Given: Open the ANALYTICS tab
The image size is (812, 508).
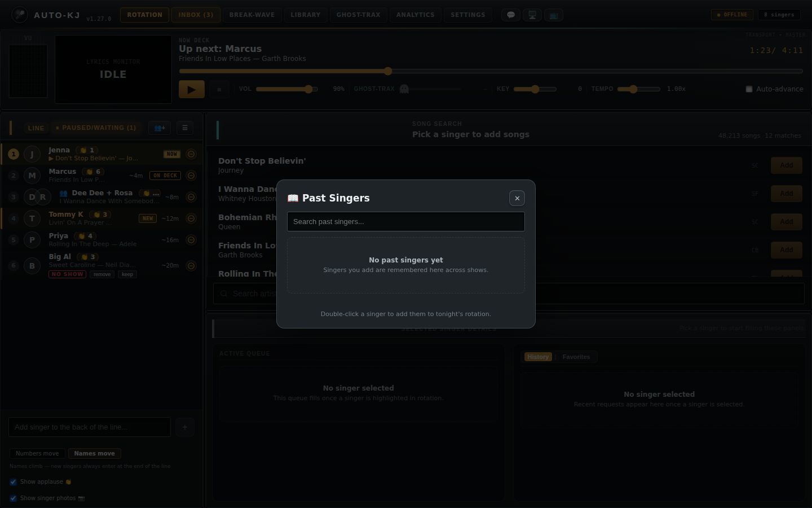Looking at the screenshot, I should [x=416, y=15].
